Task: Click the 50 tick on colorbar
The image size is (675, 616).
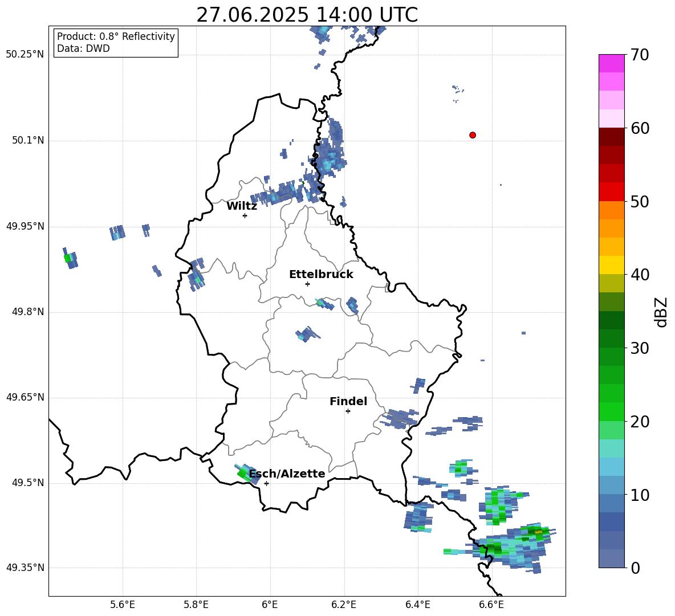Action: 640,201
